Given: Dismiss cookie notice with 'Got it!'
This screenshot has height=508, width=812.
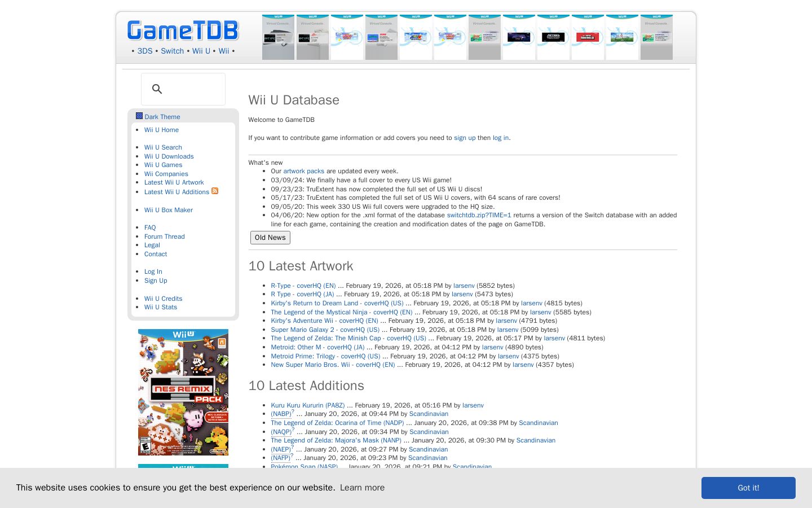Looking at the screenshot, I should pos(748,488).
